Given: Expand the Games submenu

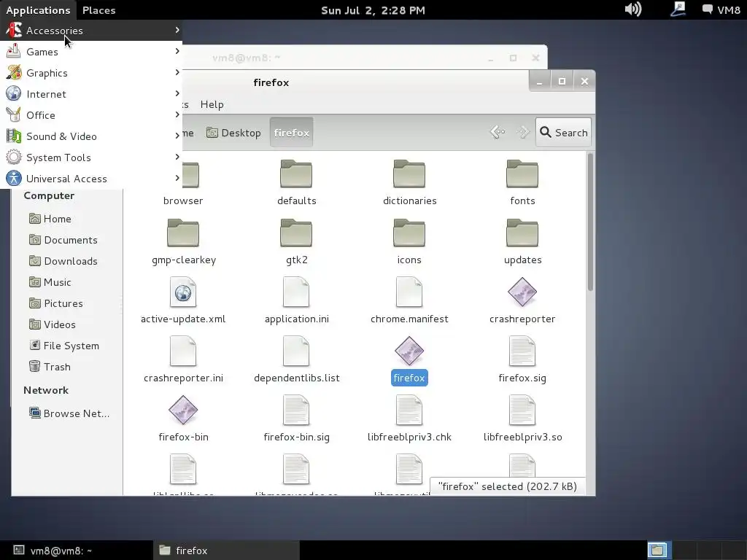Looking at the screenshot, I should pyautogui.click(x=91, y=52).
